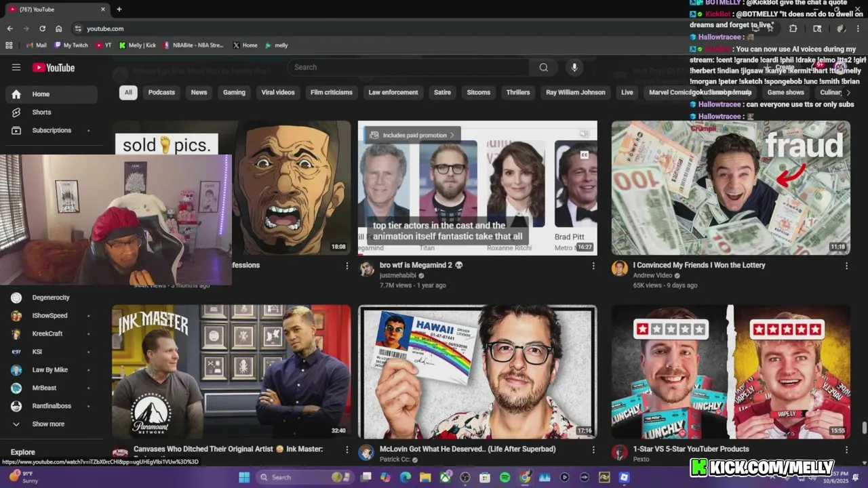Image resolution: width=868 pixels, height=488 pixels.
Task: Open Andrew Video channel name link
Action: click(x=652, y=276)
